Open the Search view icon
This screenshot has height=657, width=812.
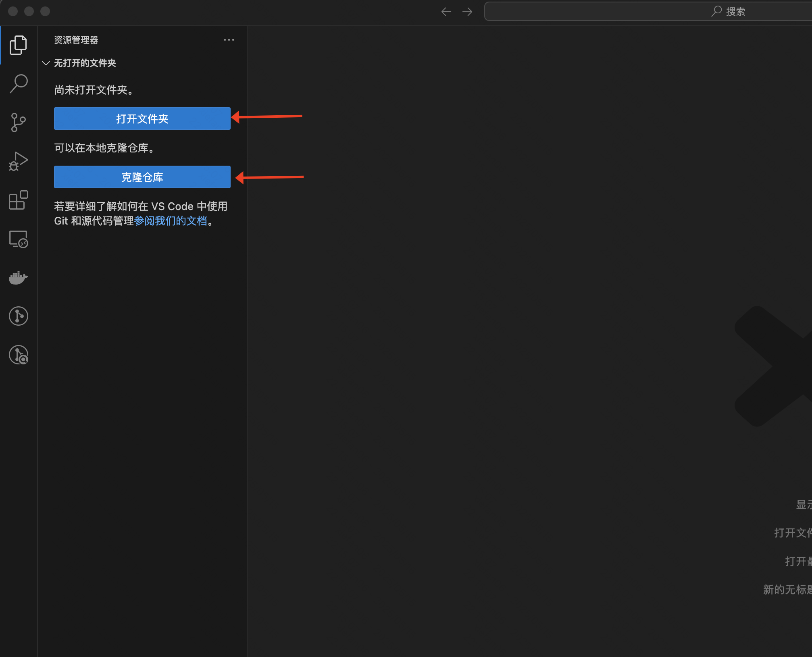(x=18, y=83)
